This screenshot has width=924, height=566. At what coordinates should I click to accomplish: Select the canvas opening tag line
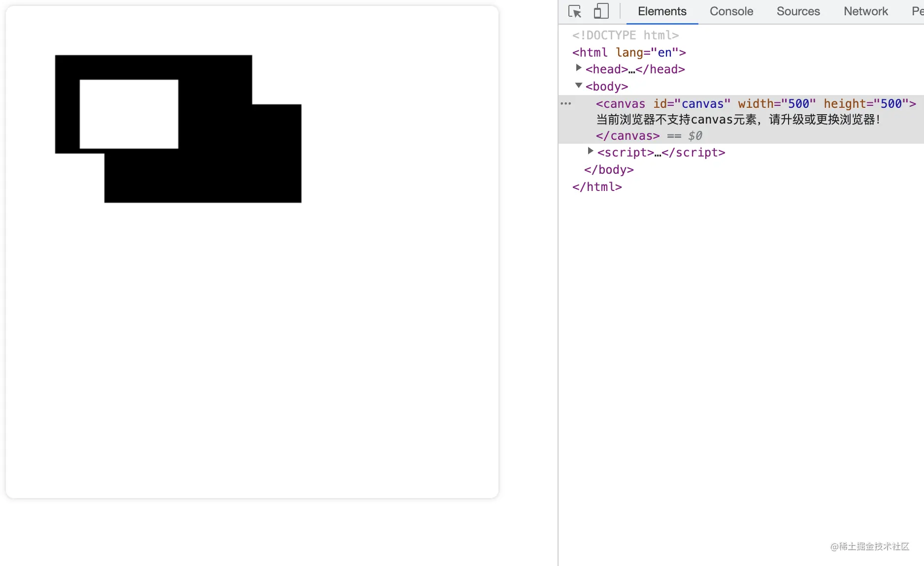coord(756,104)
